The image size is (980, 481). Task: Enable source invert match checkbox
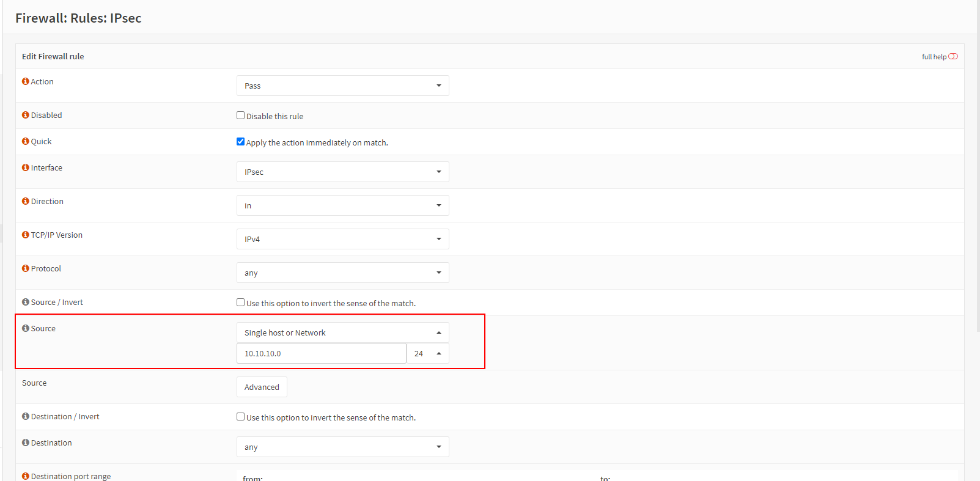click(241, 303)
